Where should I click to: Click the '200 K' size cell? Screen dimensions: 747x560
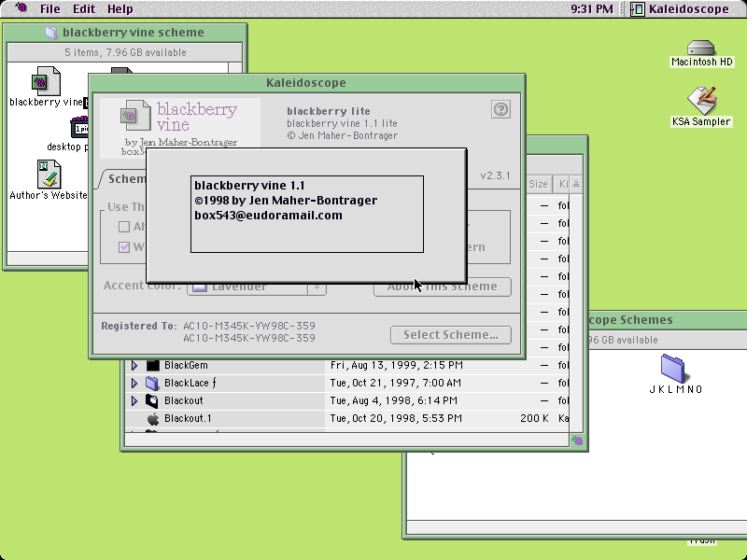tap(534, 418)
